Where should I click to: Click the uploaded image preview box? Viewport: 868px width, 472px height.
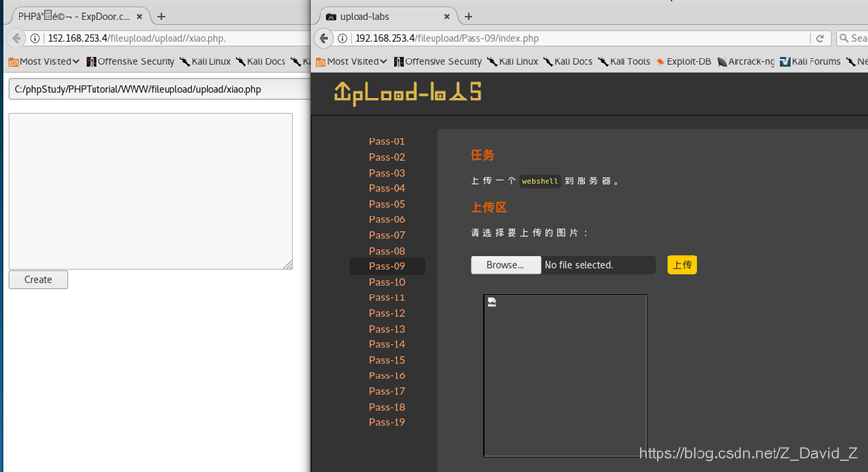565,375
